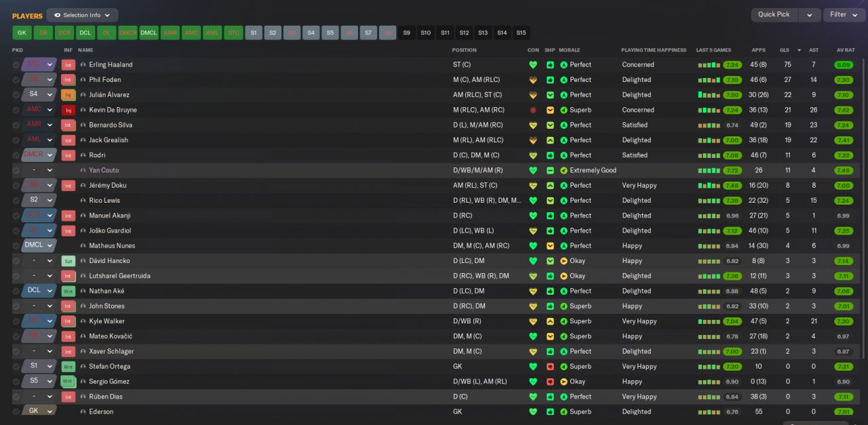This screenshot has height=425, width=868.
Task: Toggle the picked checkmark for Rúben Dias
Action: click(x=16, y=397)
